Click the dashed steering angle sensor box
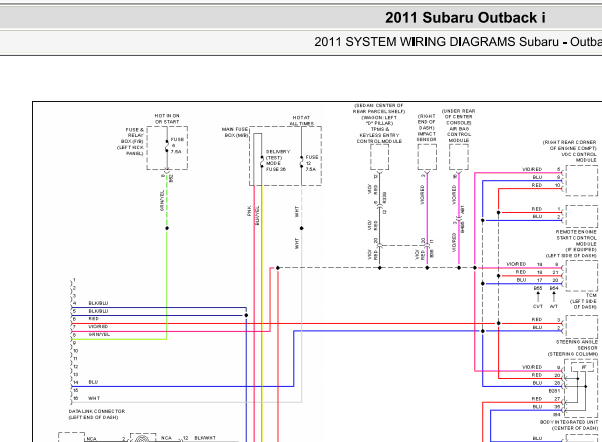 point(582,327)
